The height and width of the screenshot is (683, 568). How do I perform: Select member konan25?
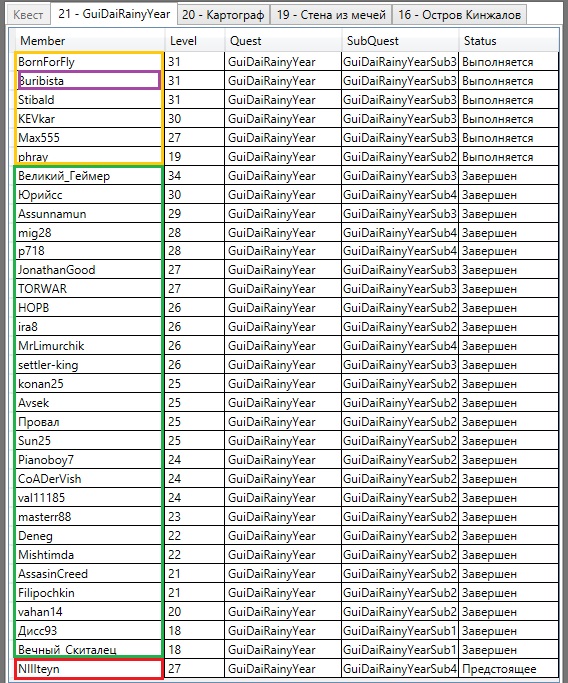(89, 384)
